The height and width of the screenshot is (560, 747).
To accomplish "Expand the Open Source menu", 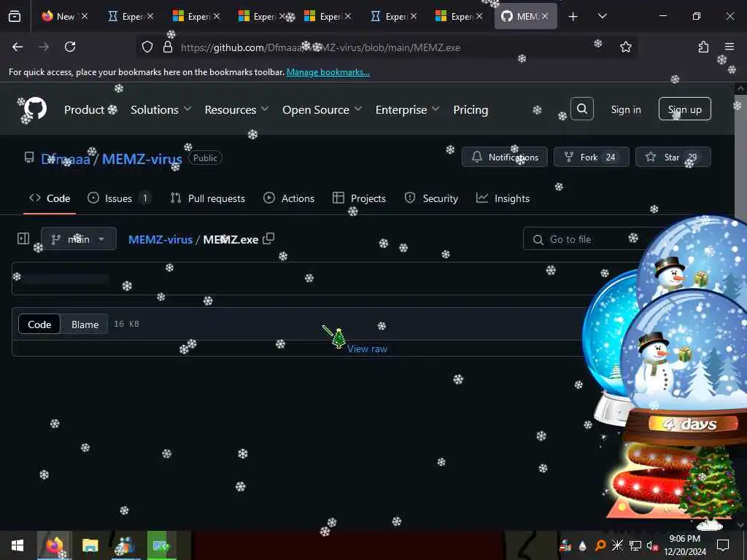I will pos(322,109).
